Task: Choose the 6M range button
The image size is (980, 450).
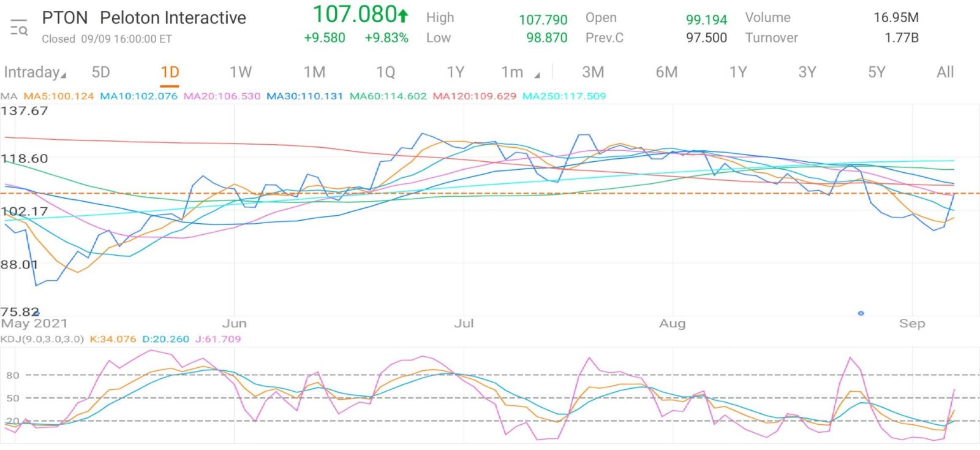Action: click(666, 72)
